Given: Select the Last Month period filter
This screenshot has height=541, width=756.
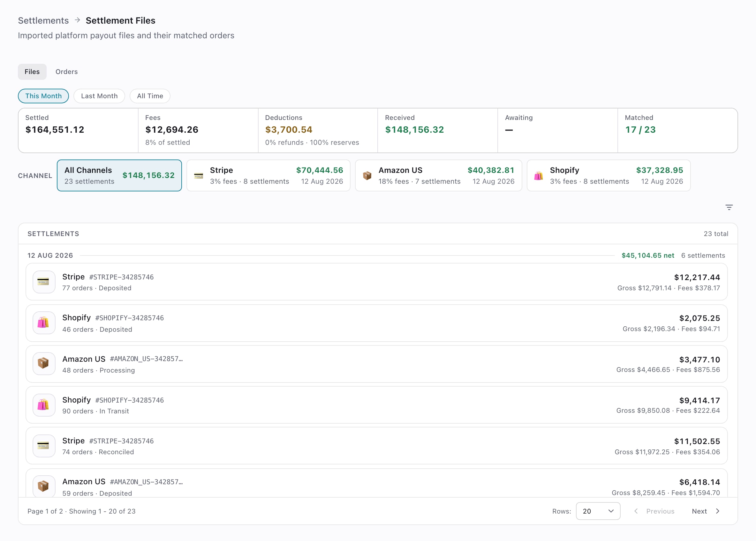Looking at the screenshot, I should (99, 96).
